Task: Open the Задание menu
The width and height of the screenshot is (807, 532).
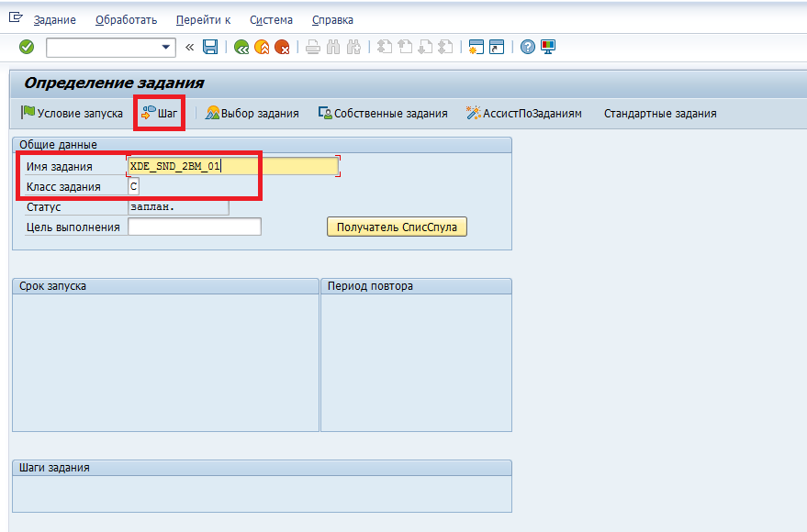Action: click(x=54, y=20)
